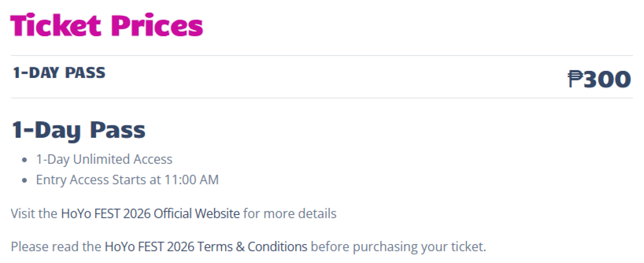
Task: Click the Ticket Prices heading
Action: (107, 25)
